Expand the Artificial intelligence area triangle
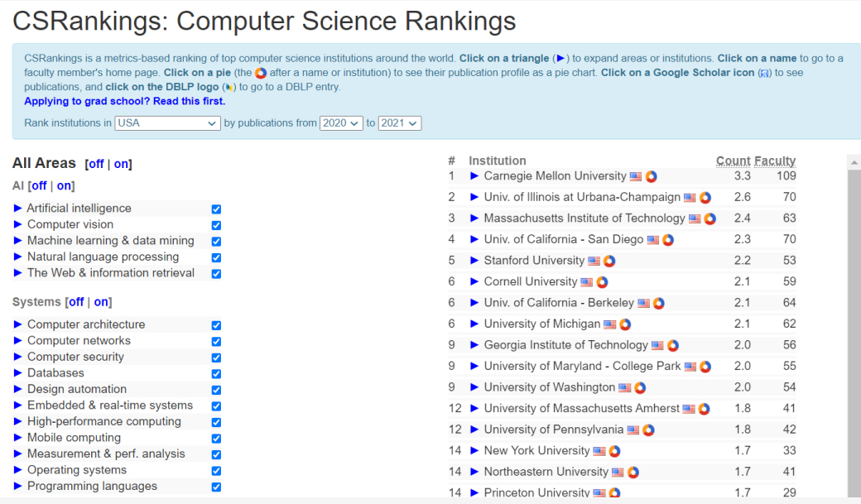This screenshot has height=504, width=861. [x=18, y=209]
